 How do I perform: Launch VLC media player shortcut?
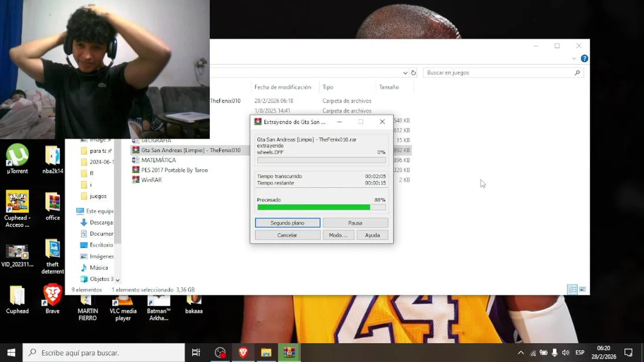[123, 308]
